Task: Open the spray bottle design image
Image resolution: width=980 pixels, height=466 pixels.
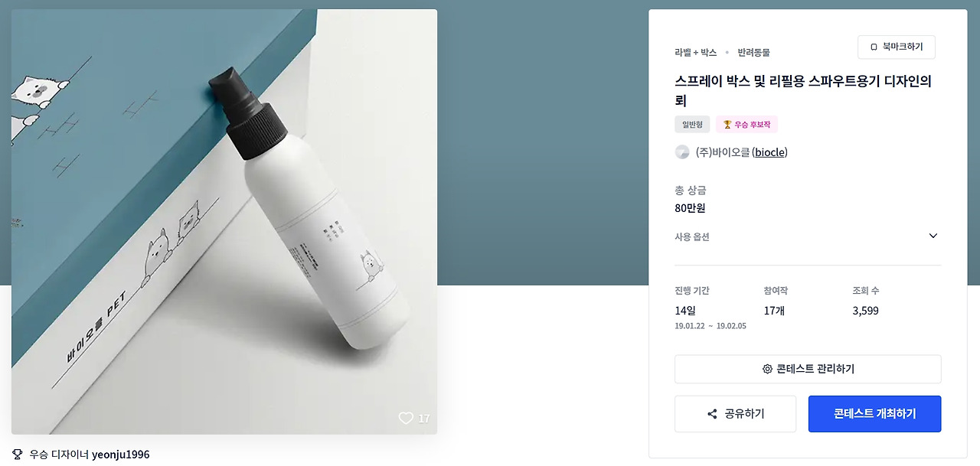Action: click(224, 222)
